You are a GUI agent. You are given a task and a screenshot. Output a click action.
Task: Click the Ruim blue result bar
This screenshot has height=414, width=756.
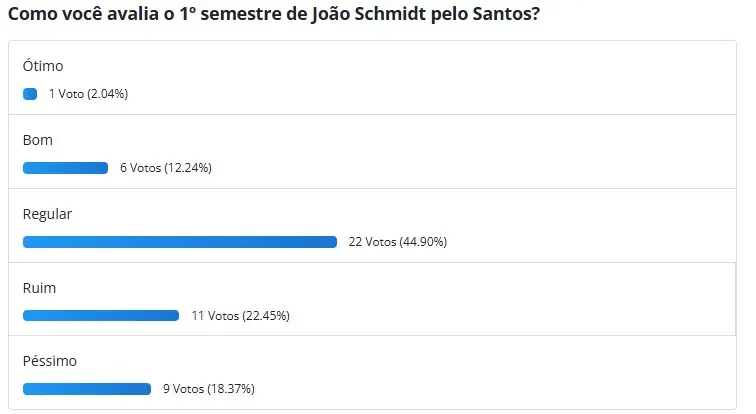pos(101,316)
